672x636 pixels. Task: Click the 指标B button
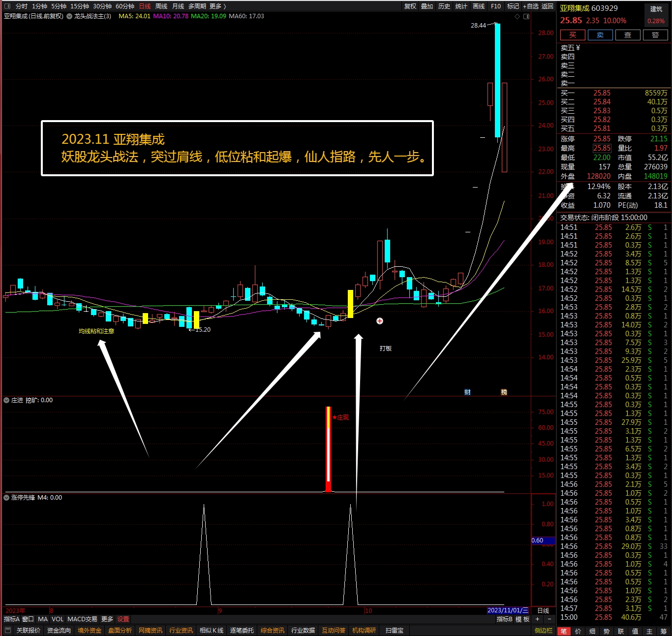pos(504,619)
